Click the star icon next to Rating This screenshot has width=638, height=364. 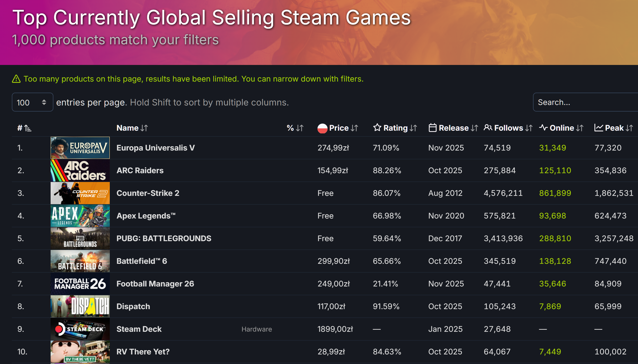point(377,128)
